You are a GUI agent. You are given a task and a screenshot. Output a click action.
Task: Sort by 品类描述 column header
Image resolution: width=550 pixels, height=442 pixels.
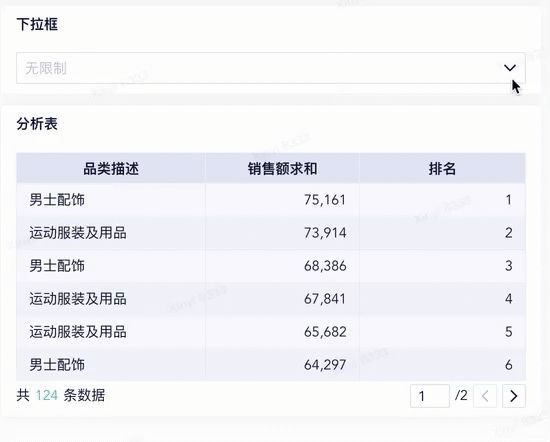[111, 168]
